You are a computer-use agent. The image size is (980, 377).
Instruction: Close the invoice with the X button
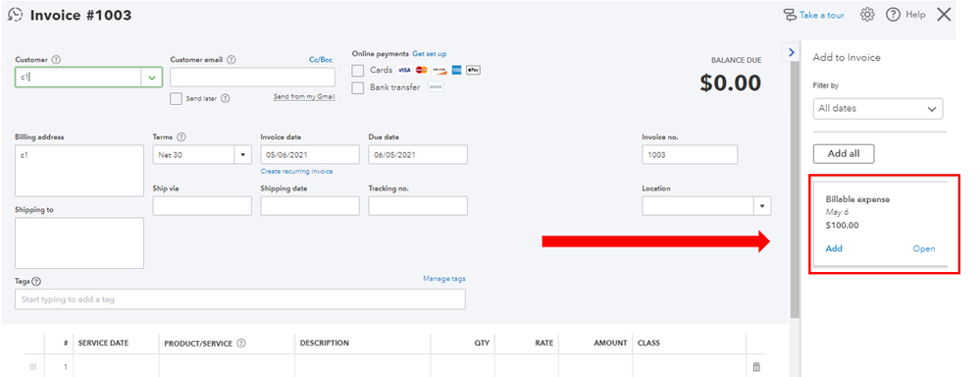click(x=944, y=15)
